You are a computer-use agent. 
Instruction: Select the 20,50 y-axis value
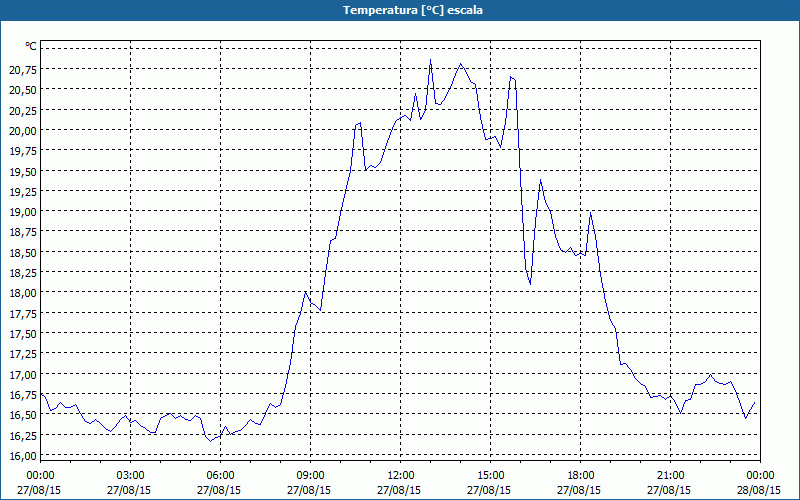[23, 90]
